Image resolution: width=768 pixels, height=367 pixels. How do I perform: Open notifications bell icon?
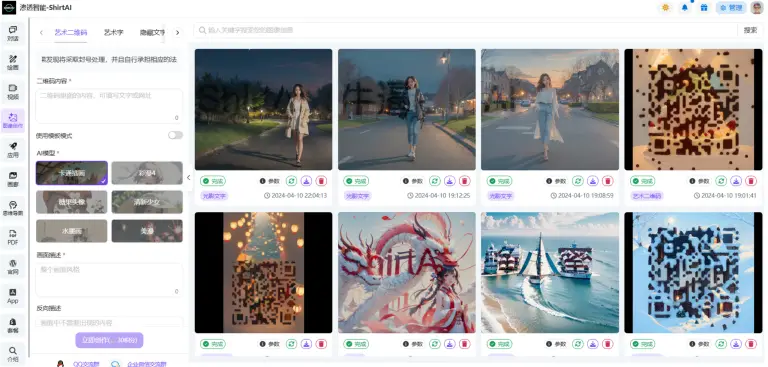tap(685, 8)
